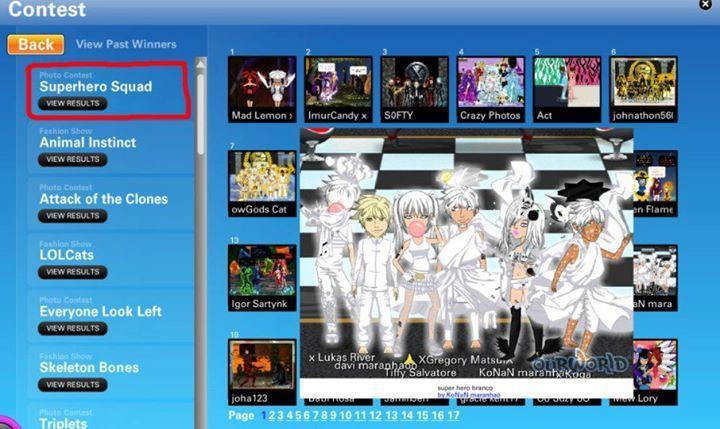Go to results page 16
This screenshot has height=429, width=720.
tap(438, 416)
